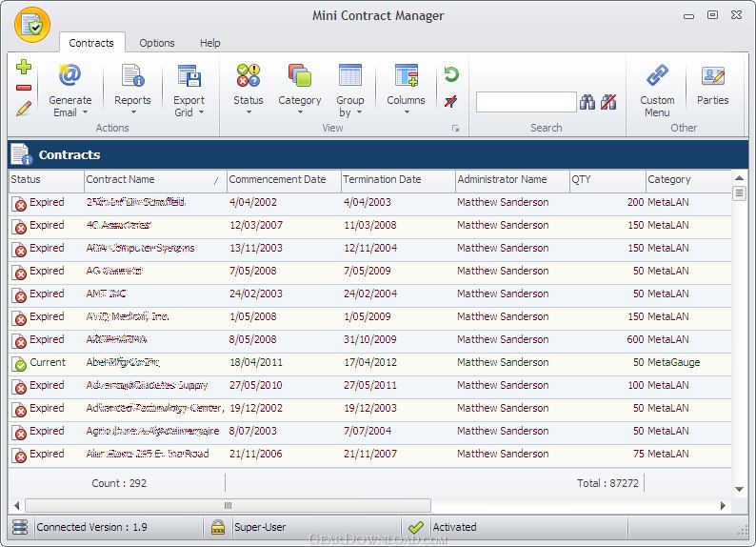Click the padlock icon beside Super-User
This screenshot has width=756, height=547.
218,527
